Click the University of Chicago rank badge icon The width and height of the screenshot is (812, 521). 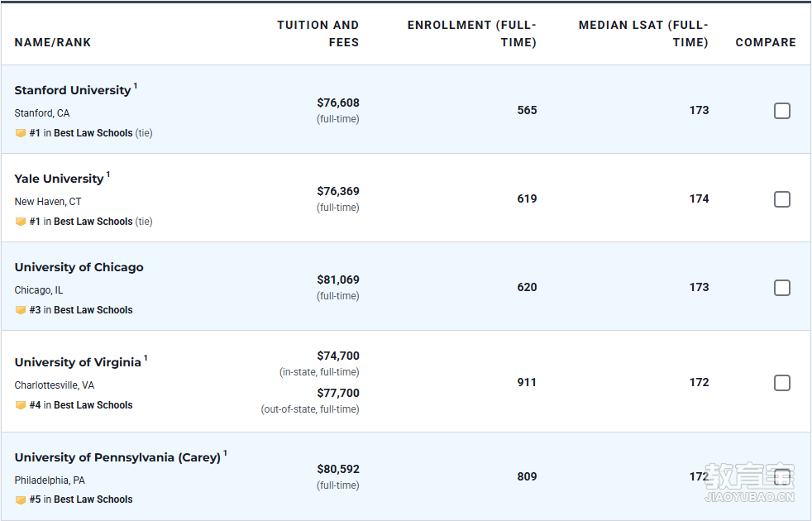[x=21, y=310]
